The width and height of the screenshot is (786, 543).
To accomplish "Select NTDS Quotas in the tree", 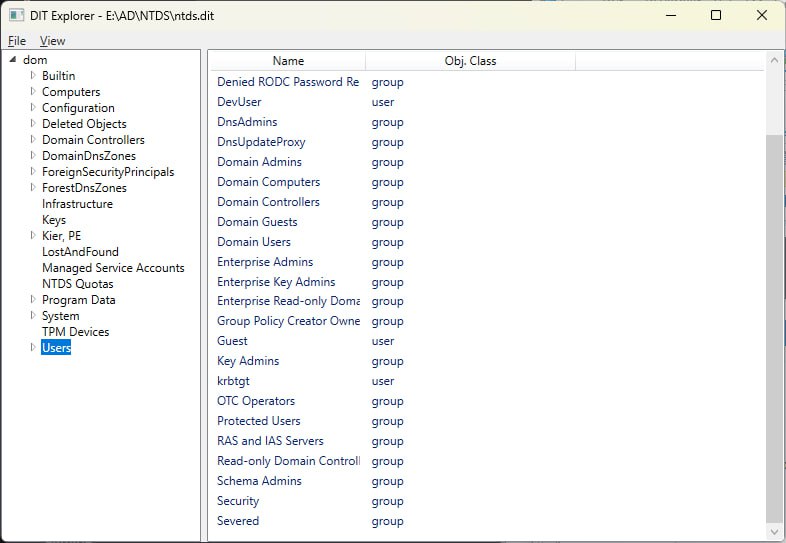I will click(x=78, y=284).
